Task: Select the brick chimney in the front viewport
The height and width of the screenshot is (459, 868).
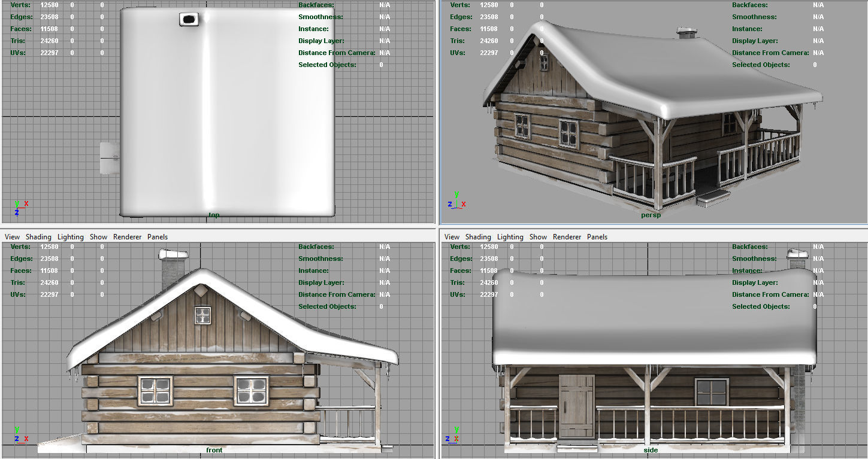Action: click(x=174, y=270)
